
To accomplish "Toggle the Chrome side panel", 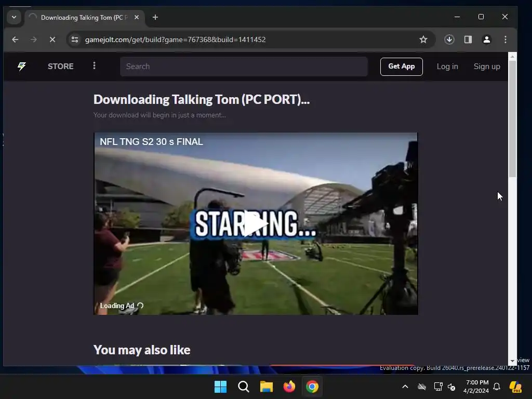I will coord(468,39).
